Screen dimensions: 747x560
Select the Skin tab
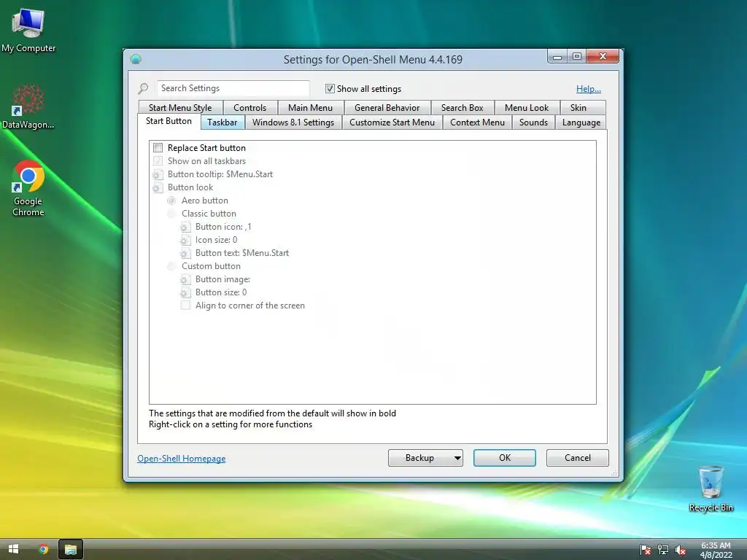tap(578, 108)
